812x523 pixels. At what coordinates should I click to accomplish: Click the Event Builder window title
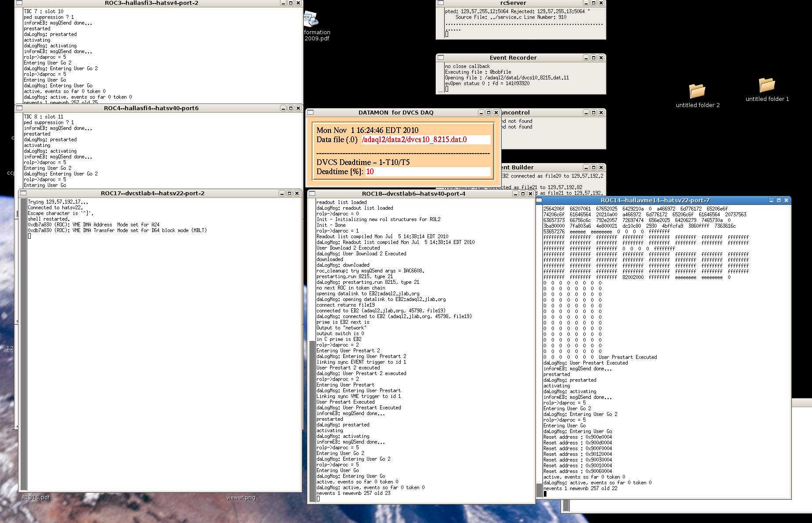click(517, 167)
